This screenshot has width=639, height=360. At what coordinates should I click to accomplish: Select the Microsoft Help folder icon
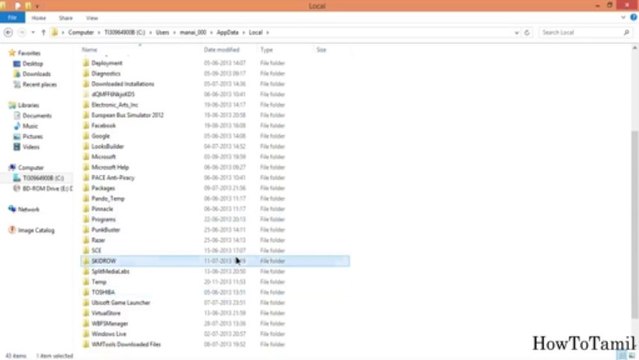point(86,167)
